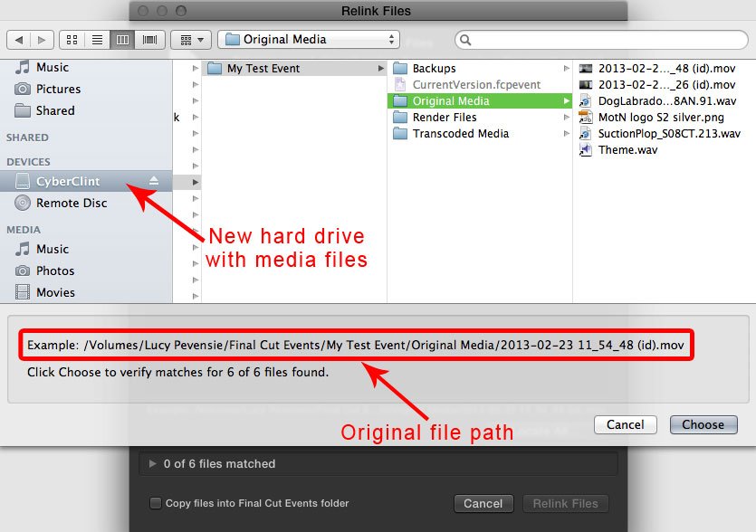
Task: Eject the CyberClint drive
Action: [154, 181]
